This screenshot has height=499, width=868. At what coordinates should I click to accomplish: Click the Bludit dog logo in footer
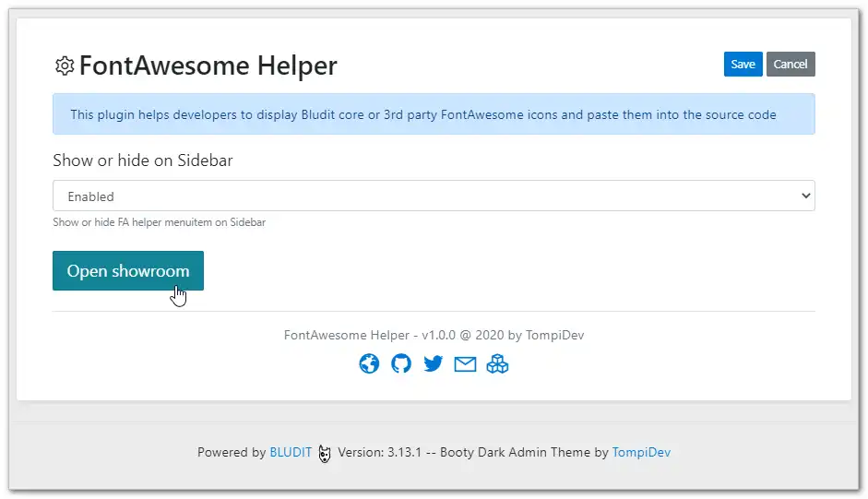click(325, 453)
